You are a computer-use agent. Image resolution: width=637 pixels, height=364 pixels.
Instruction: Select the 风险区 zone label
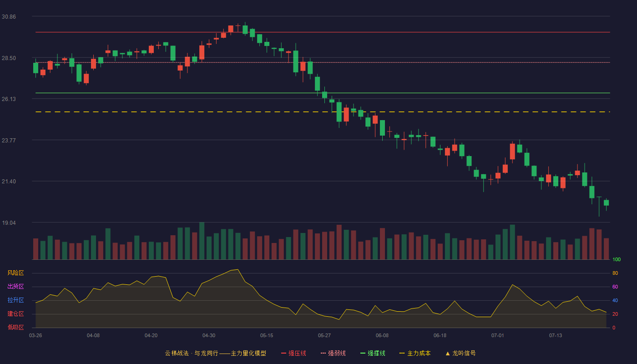pos(15,273)
